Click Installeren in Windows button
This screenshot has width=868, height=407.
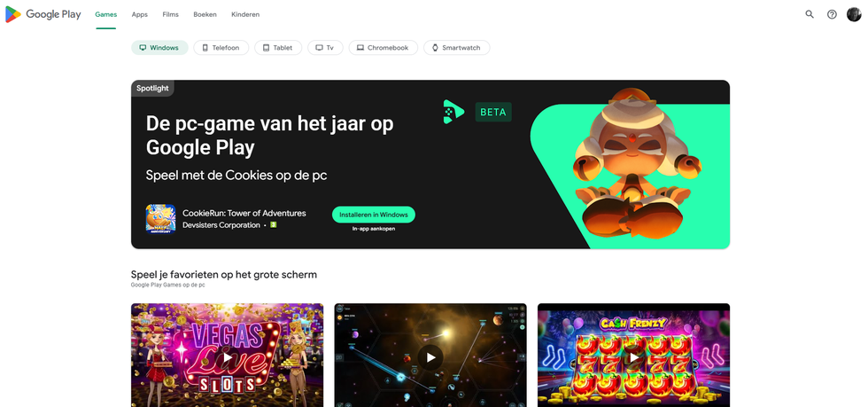pyautogui.click(x=374, y=215)
